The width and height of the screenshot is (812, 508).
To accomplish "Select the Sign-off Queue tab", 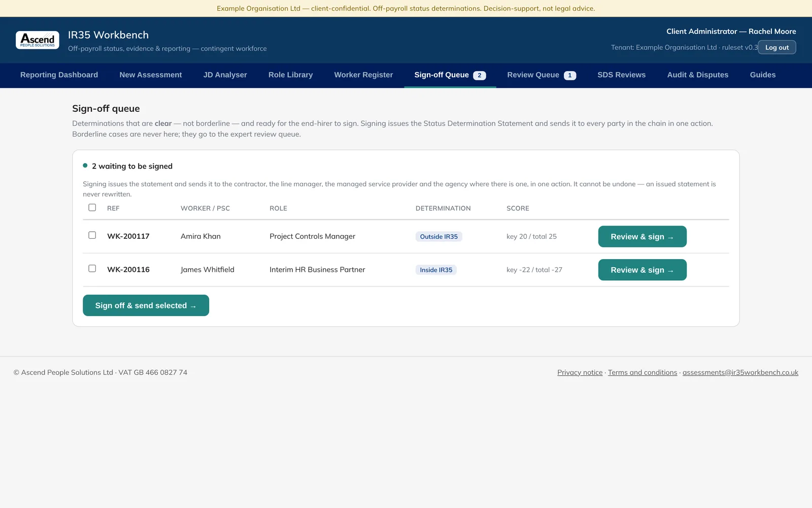I will pyautogui.click(x=450, y=75).
